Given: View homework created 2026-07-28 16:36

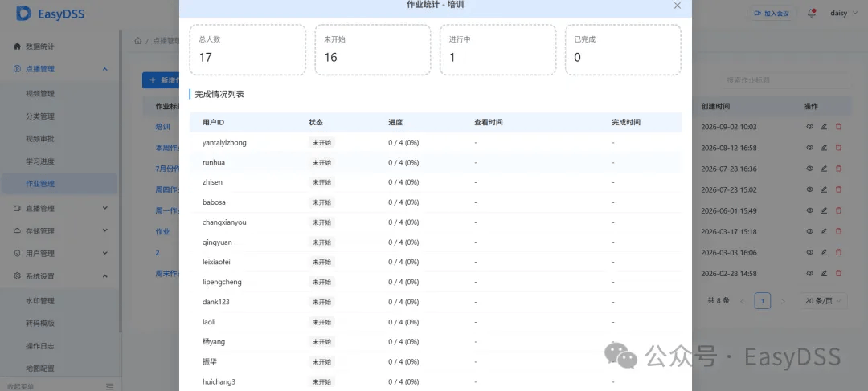Looking at the screenshot, I should point(809,169).
